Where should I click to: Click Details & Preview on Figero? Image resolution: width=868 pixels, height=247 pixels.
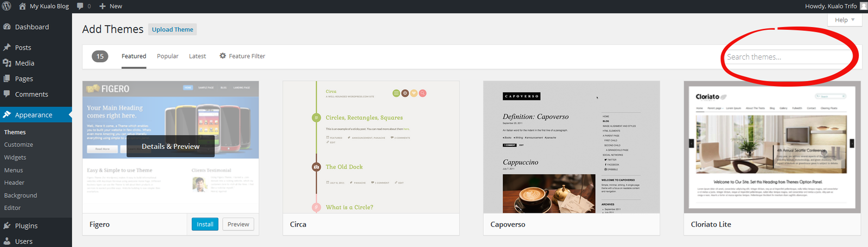(170, 146)
